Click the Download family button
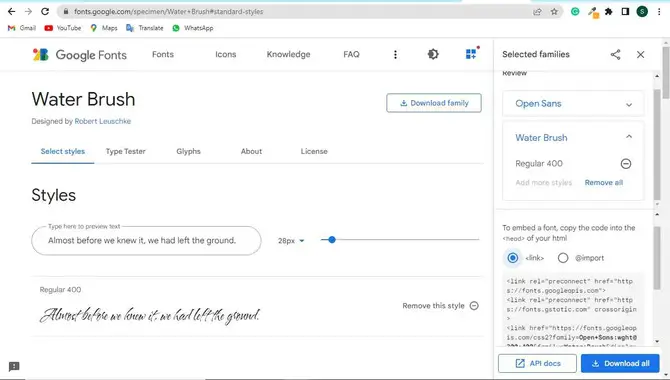This screenshot has height=380, width=670. coord(434,103)
